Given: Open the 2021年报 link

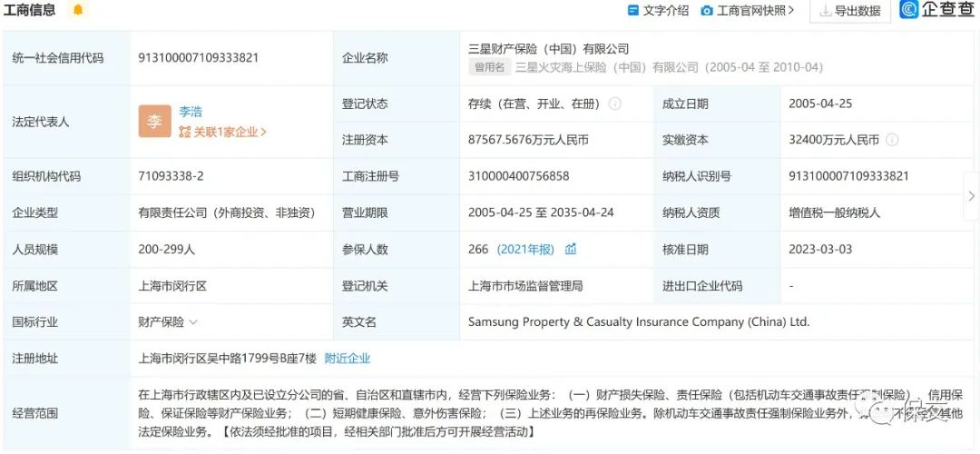Looking at the screenshot, I should click(x=525, y=250).
